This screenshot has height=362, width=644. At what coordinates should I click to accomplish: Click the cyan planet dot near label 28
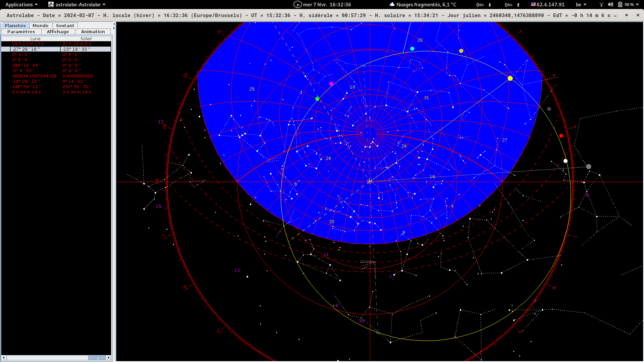click(412, 49)
